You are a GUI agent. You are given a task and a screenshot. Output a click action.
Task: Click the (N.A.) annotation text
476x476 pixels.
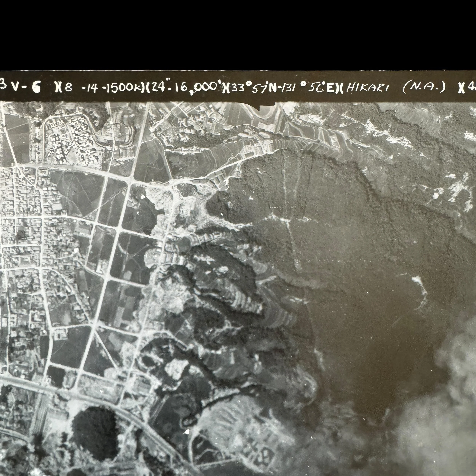click(x=425, y=87)
